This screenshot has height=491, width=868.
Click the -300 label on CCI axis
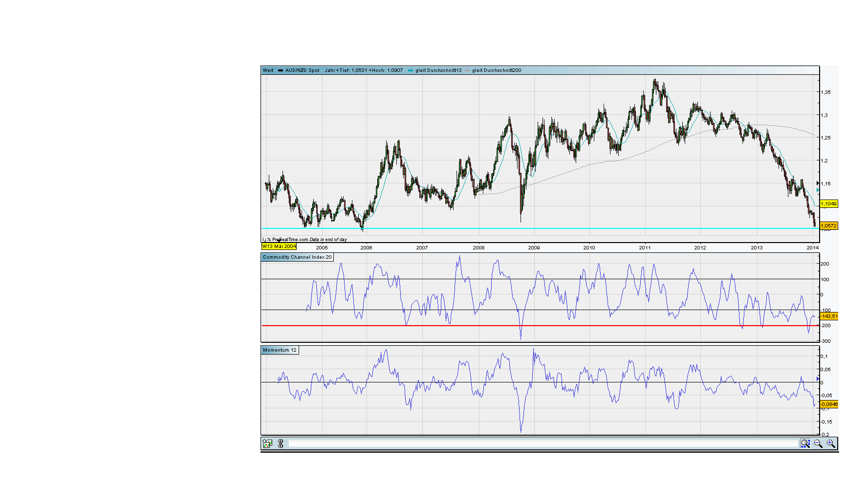825,341
